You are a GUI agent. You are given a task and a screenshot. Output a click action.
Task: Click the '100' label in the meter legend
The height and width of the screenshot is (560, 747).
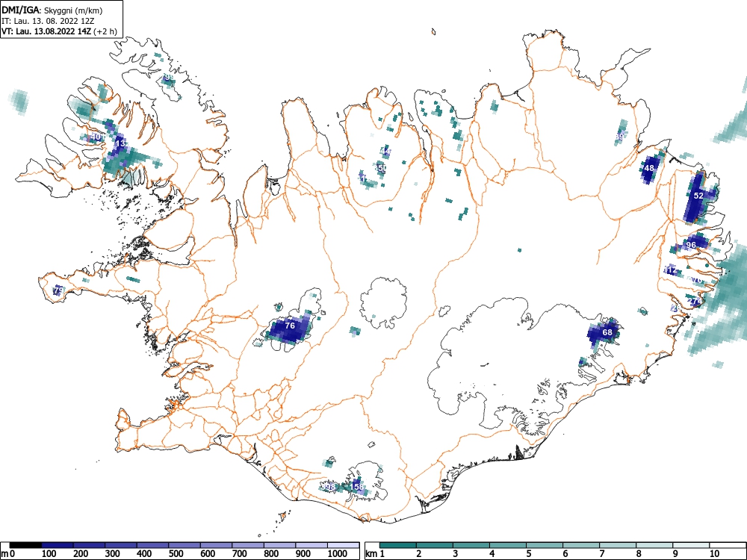[49, 554]
